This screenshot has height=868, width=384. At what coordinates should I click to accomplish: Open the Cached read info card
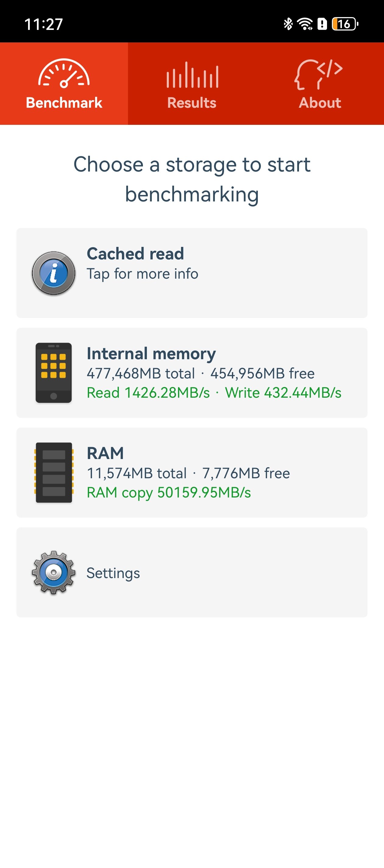(x=192, y=273)
